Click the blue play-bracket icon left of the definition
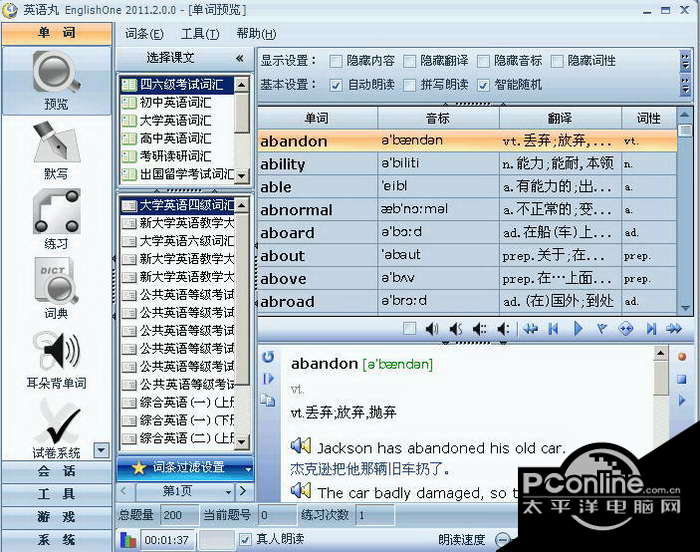Screen dimensions: 700x552 [268, 379]
